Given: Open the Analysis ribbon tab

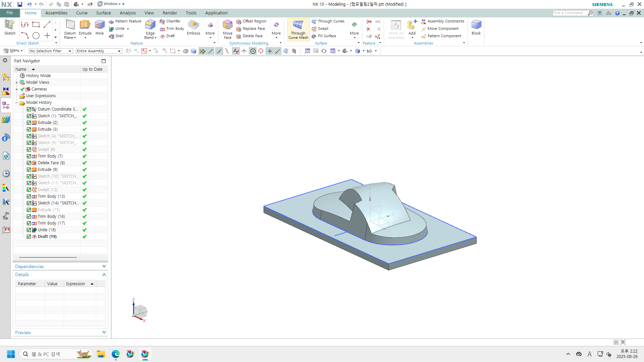Looking at the screenshot, I should tap(127, 13).
